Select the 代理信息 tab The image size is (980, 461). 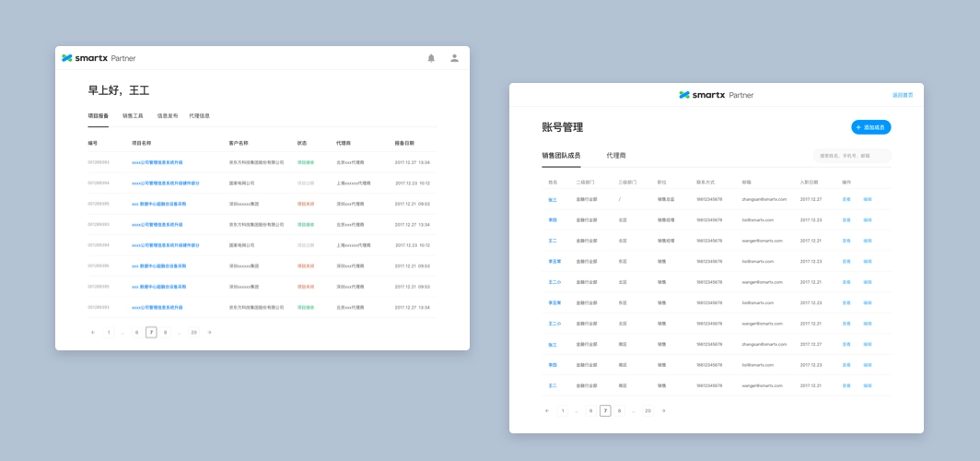click(x=199, y=116)
